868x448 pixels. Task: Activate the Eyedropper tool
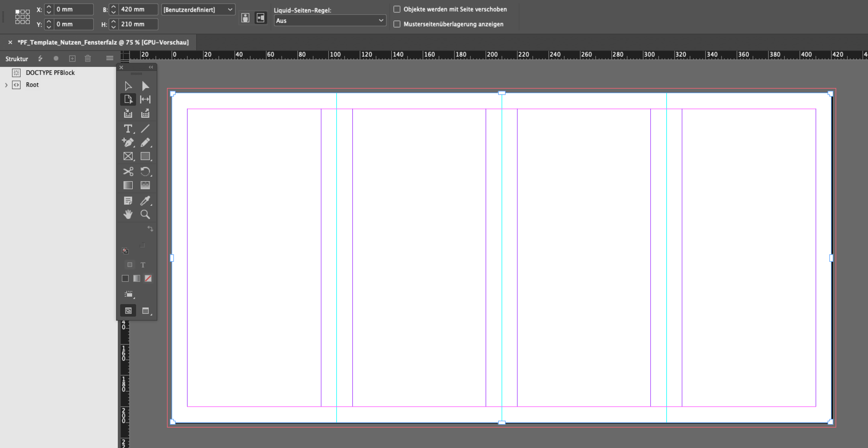pos(145,201)
